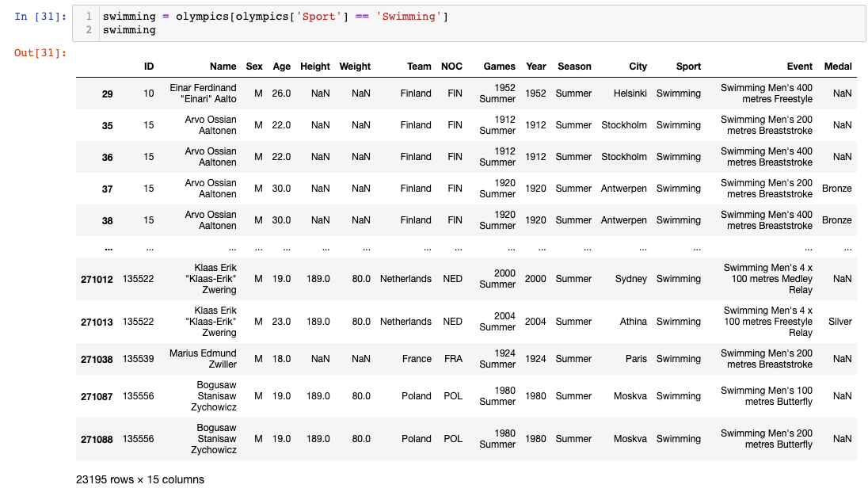Click name Marius Edmund Zwiller
868x496 pixels.
pos(204,359)
